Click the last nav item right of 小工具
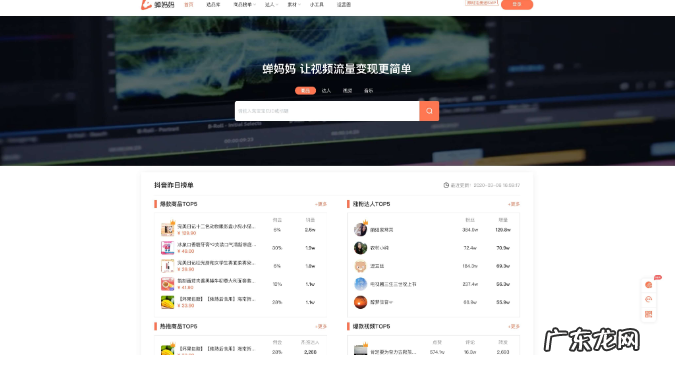Image resolution: width=678 pixels, height=369 pixels. [344, 5]
